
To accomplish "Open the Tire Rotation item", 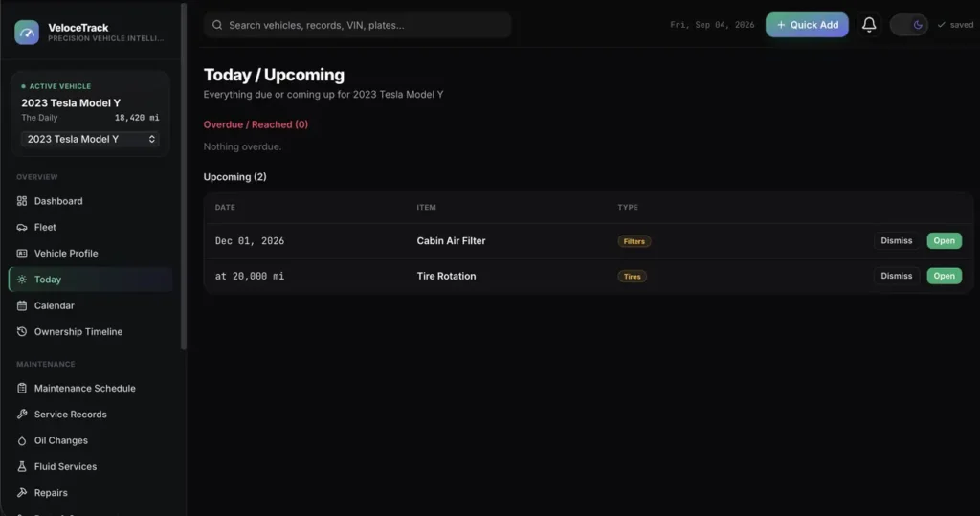I will [944, 276].
